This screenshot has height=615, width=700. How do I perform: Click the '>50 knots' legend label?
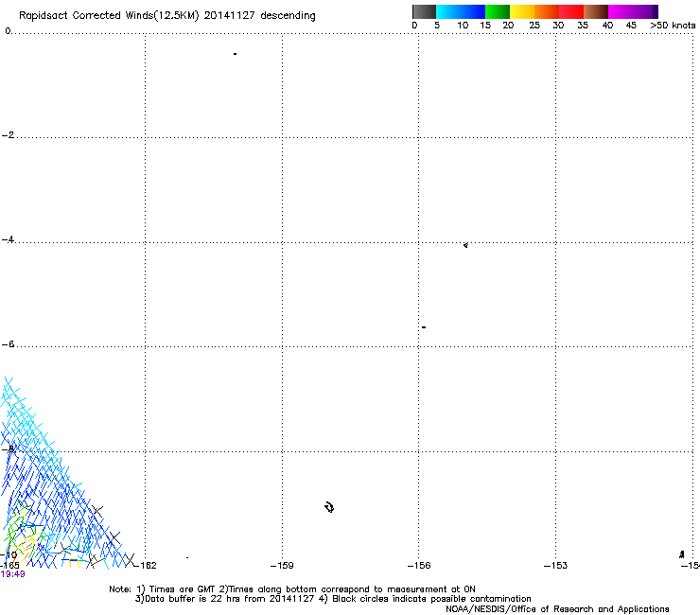[673, 26]
